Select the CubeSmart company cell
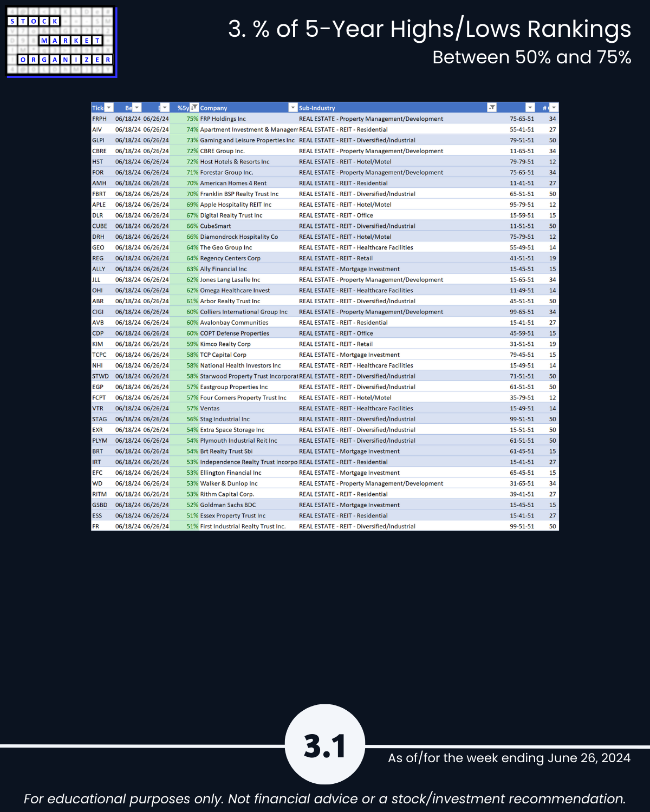Screen dimensions: 650x812 pyautogui.click(x=249, y=226)
